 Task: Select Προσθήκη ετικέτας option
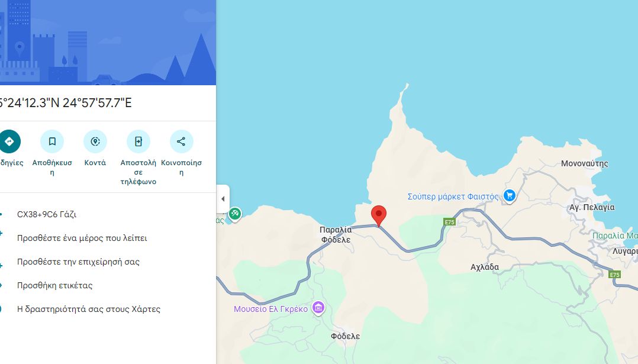pos(54,285)
